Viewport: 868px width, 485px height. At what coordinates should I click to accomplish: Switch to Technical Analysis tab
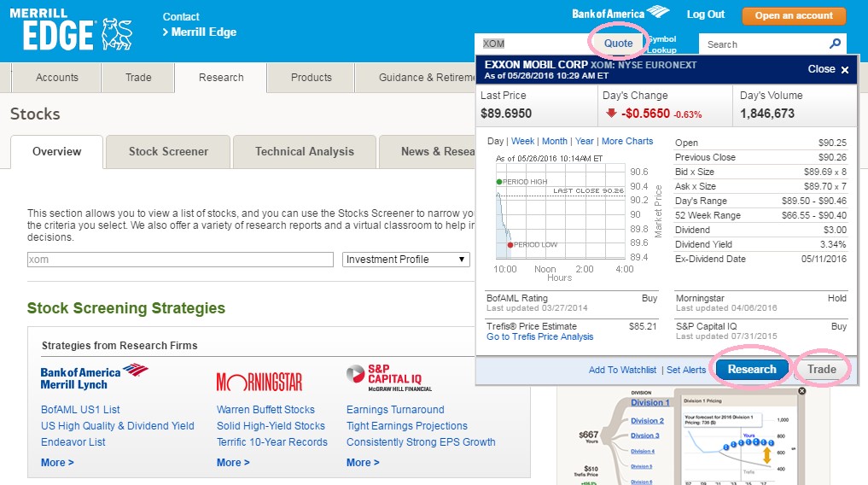tap(305, 152)
